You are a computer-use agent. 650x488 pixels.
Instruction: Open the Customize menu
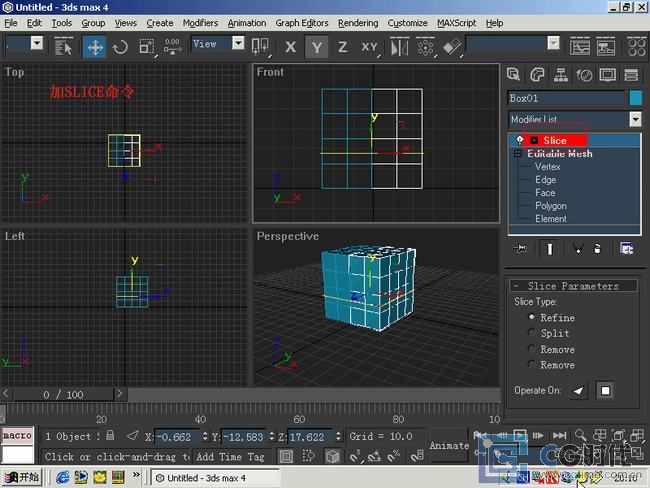tap(407, 23)
